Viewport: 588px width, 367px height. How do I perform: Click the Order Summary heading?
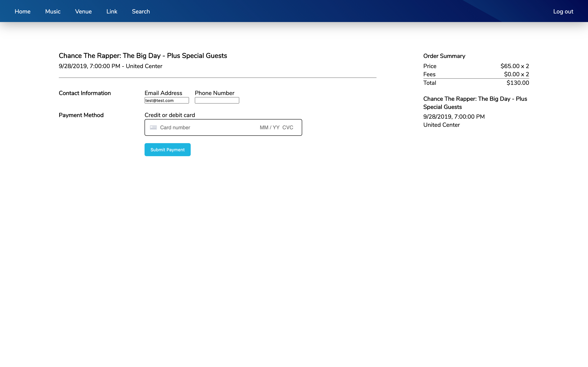[444, 56]
